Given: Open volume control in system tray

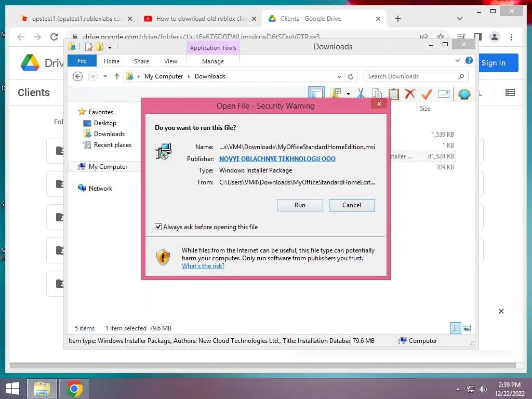Looking at the screenshot, I should 483,389.
